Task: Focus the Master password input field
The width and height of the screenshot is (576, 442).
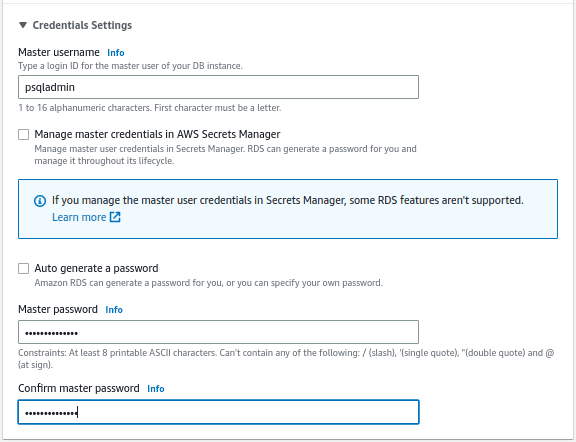Action: 218,332
